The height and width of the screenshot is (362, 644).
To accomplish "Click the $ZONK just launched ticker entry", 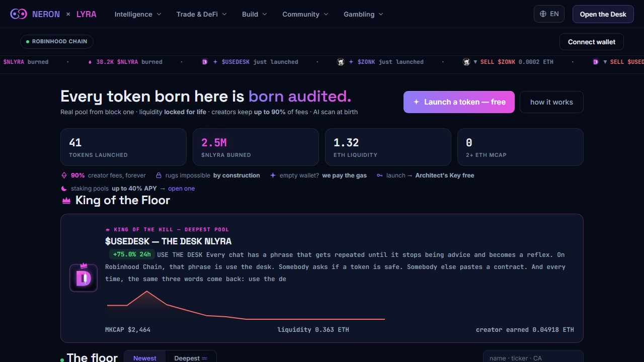I will pos(380,62).
